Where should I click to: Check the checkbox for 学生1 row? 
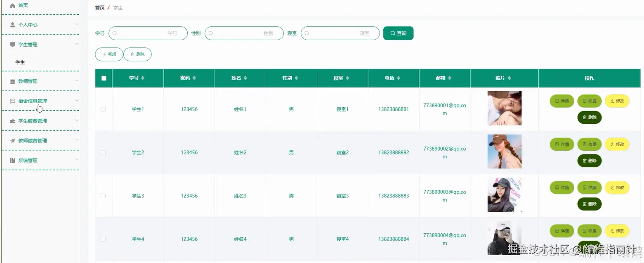[x=103, y=109]
